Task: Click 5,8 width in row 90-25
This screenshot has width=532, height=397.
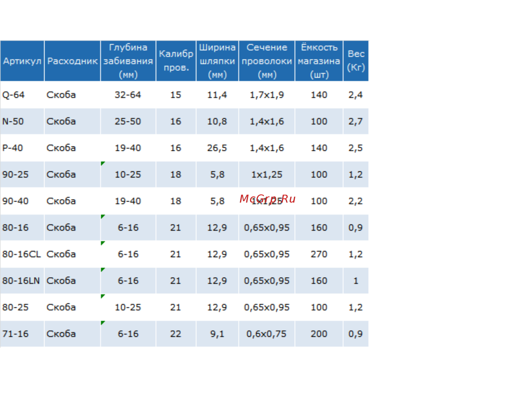Action: (217, 174)
